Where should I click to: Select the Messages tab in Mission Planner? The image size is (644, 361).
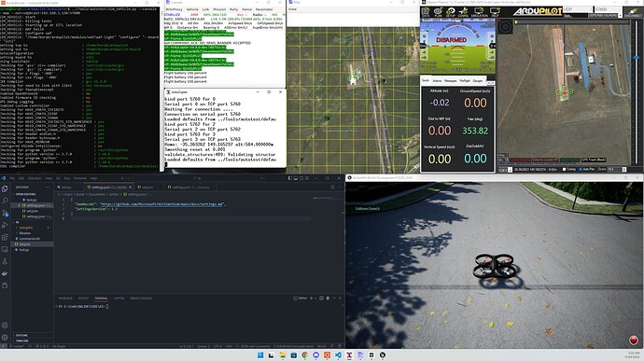(451, 81)
